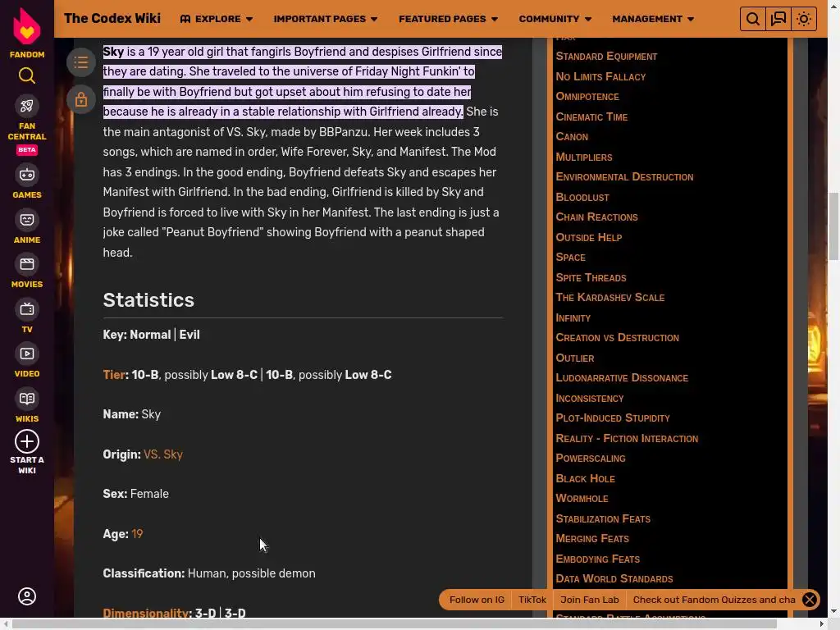This screenshot has width=840, height=630.
Task: Expand the Explore menu
Action: [x=217, y=19]
